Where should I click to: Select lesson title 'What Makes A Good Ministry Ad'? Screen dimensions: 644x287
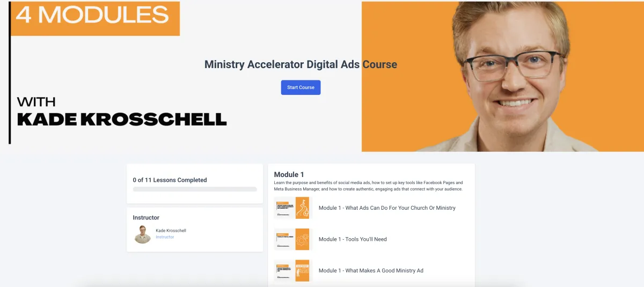pyautogui.click(x=371, y=270)
